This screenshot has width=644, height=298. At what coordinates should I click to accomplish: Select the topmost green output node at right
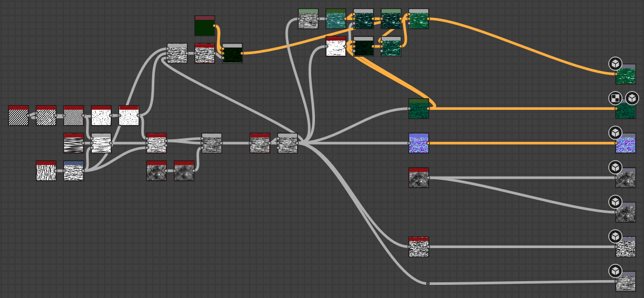(625, 75)
